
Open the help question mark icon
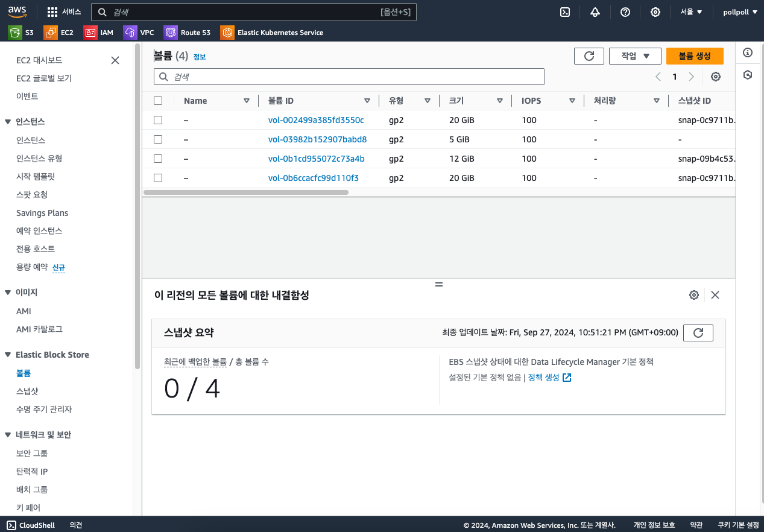click(625, 12)
